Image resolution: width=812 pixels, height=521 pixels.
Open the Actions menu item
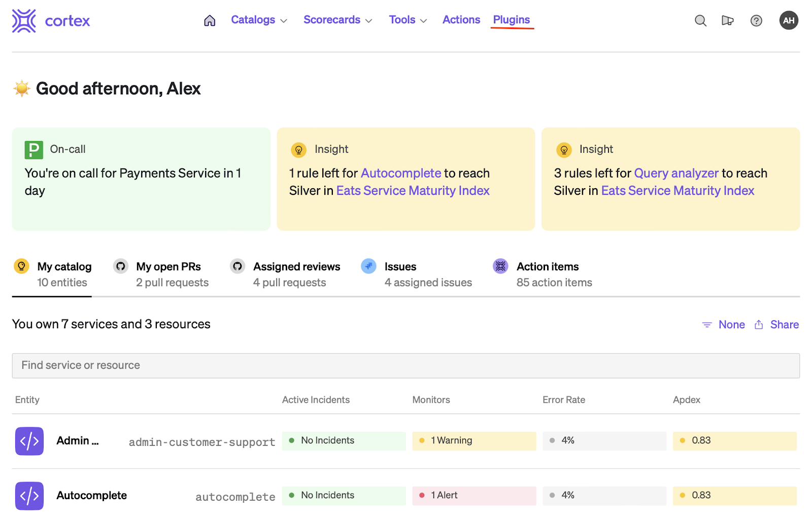coord(461,20)
